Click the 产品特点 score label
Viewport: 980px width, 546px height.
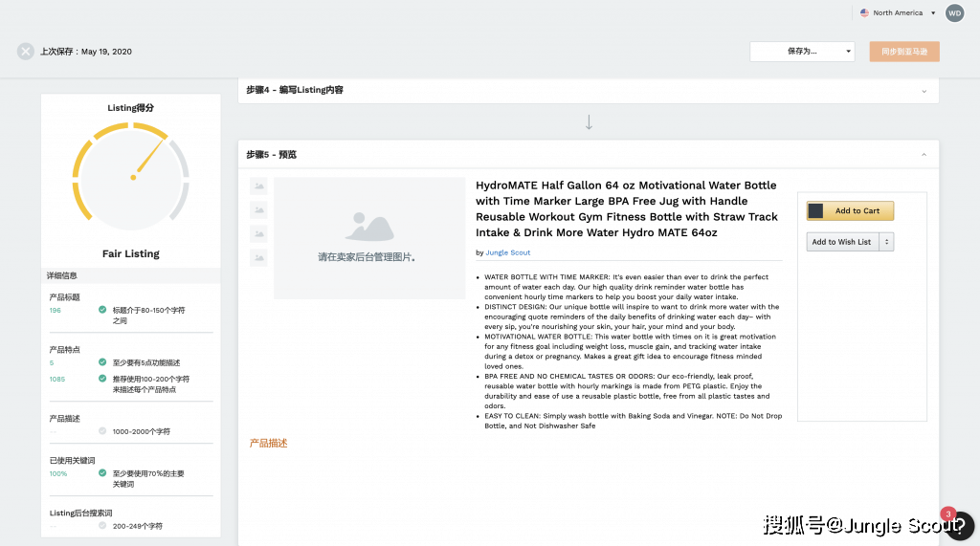(64, 350)
